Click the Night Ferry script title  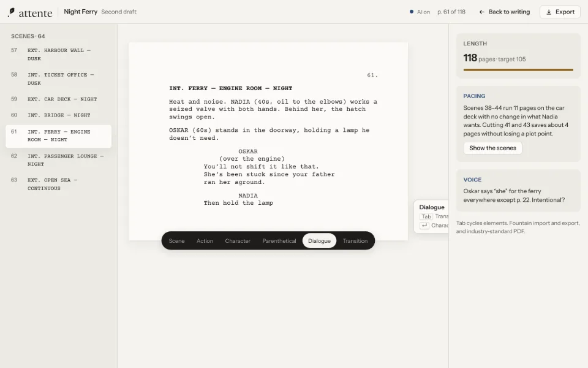[81, 12]
